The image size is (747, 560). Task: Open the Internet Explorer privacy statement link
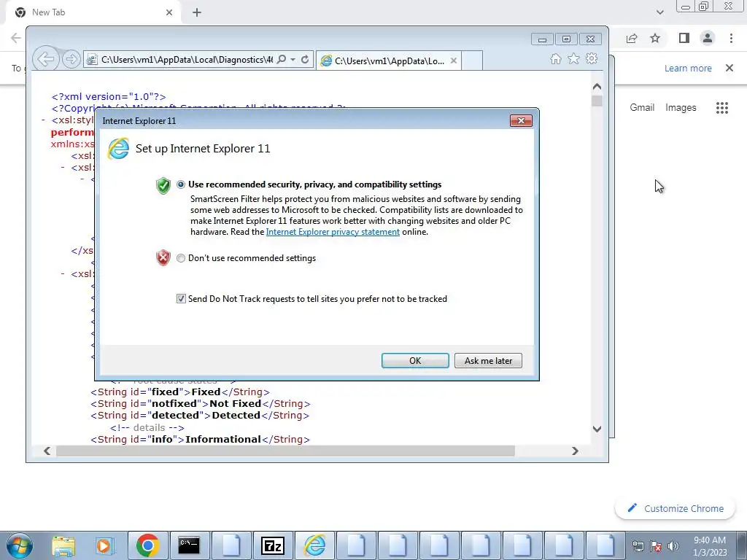coord(333,232)
